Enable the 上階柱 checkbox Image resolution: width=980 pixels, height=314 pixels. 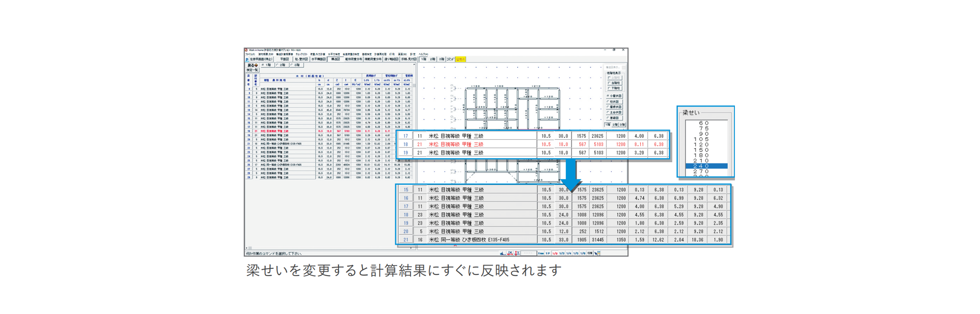click(x=615, y=78)
